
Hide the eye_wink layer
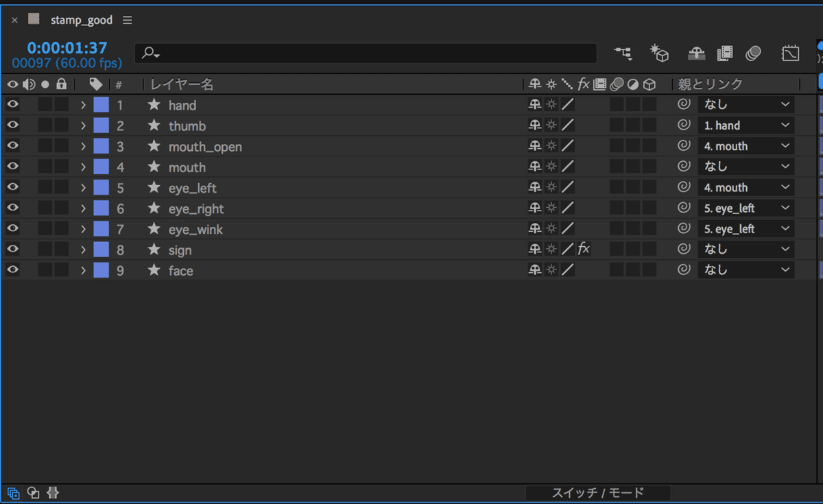tap(12, 228)
